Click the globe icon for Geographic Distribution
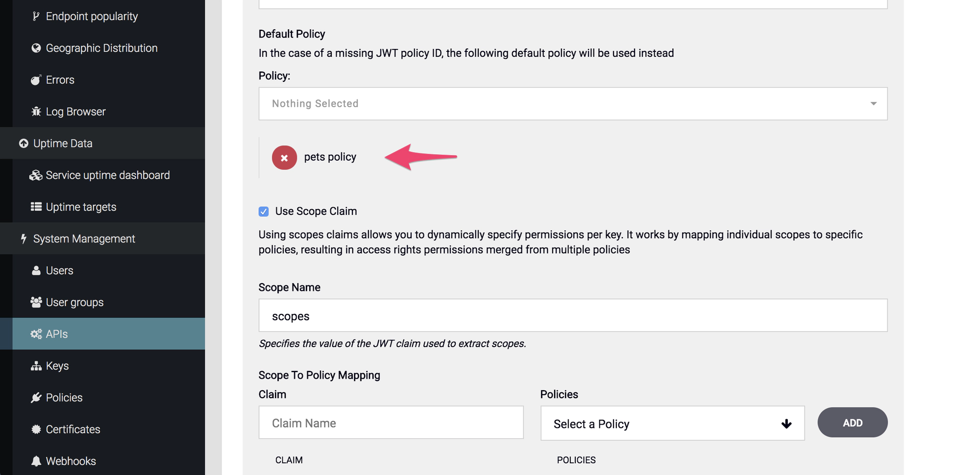The width and height of the screenshot is (980, 475). tap(36, 48)
